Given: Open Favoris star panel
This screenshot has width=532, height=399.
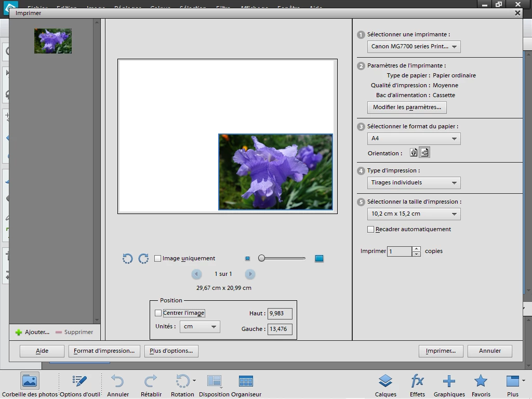Looking at the screenshot, I should (481, 385).
